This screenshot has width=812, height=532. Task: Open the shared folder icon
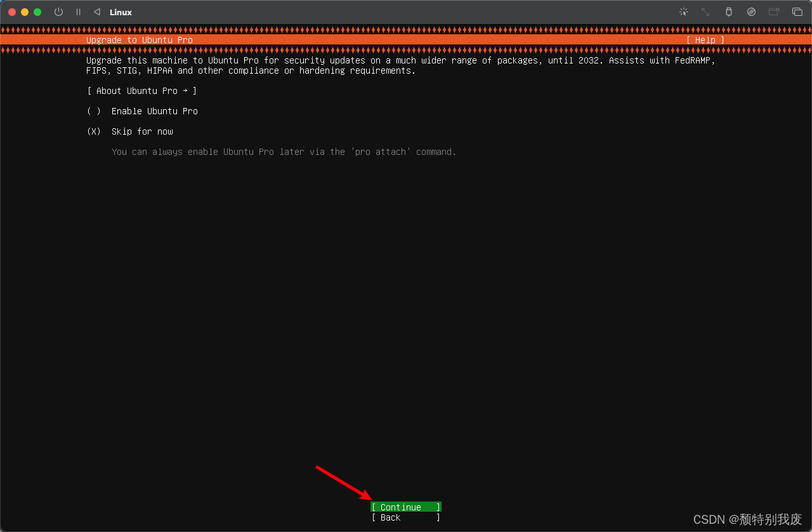pyautogui.click(x=774, y=12)
